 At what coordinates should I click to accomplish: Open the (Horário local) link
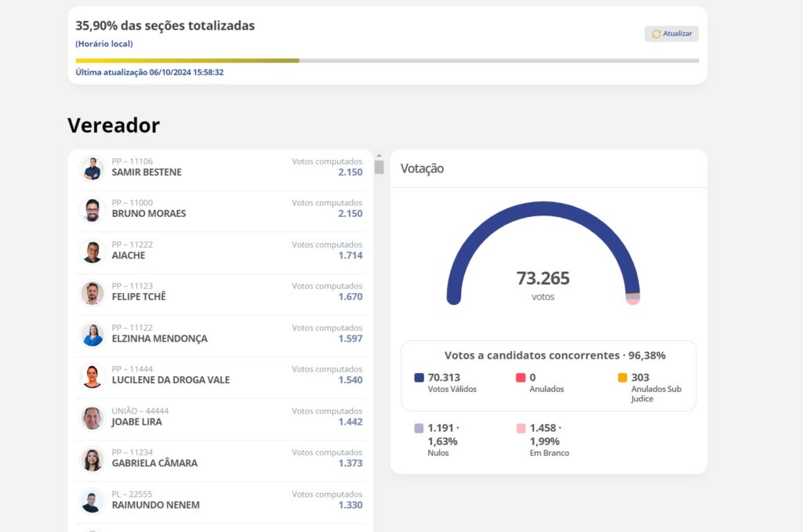[104, 44]
